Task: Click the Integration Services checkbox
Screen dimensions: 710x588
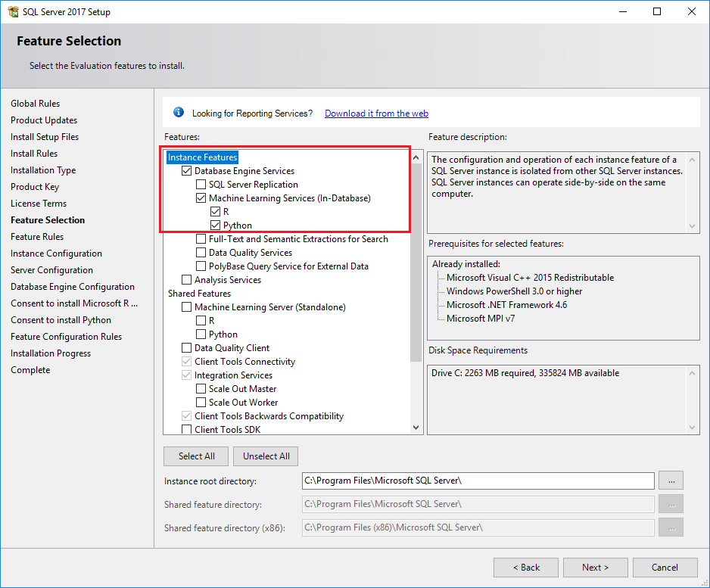Action: (186, 375)
